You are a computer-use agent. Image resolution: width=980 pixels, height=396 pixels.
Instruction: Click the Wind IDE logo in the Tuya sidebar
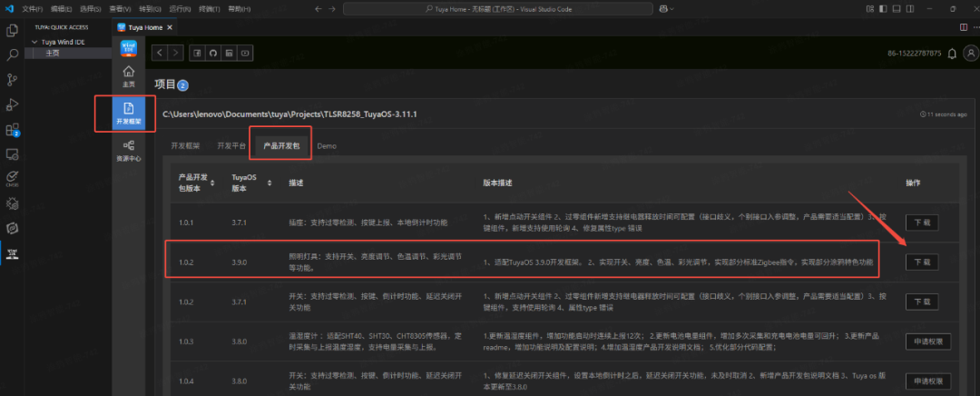coord(128,47)
